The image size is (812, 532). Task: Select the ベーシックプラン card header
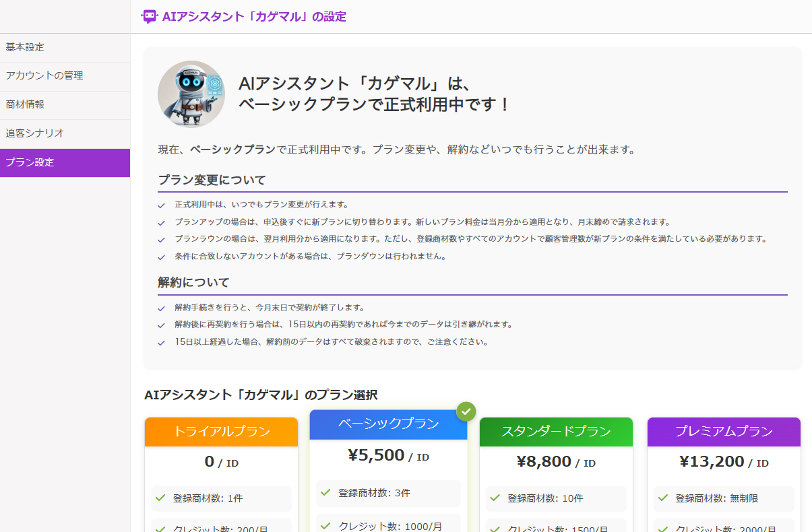(x=388, y=424)
